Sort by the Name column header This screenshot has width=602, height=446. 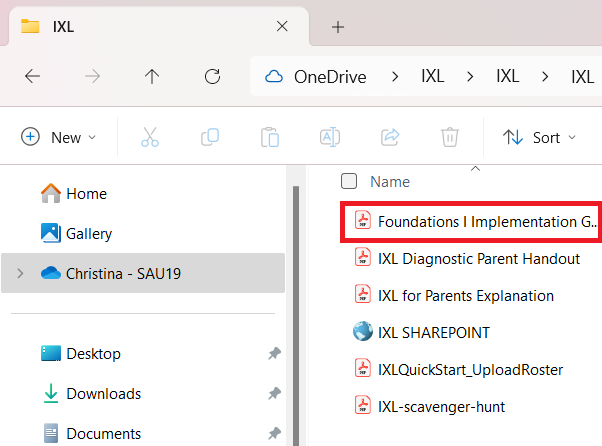click(x=390, y=182)
